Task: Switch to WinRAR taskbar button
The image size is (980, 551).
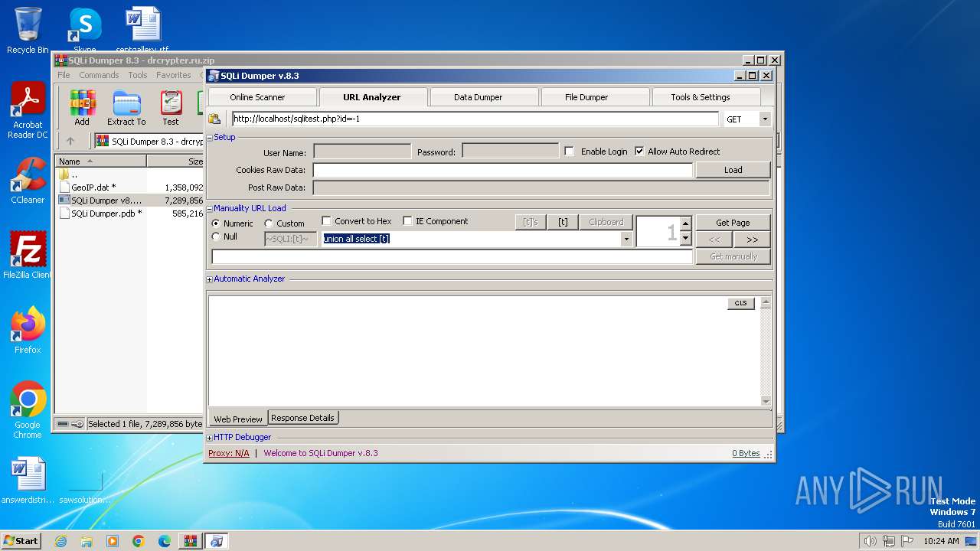Action: point(190,541)
